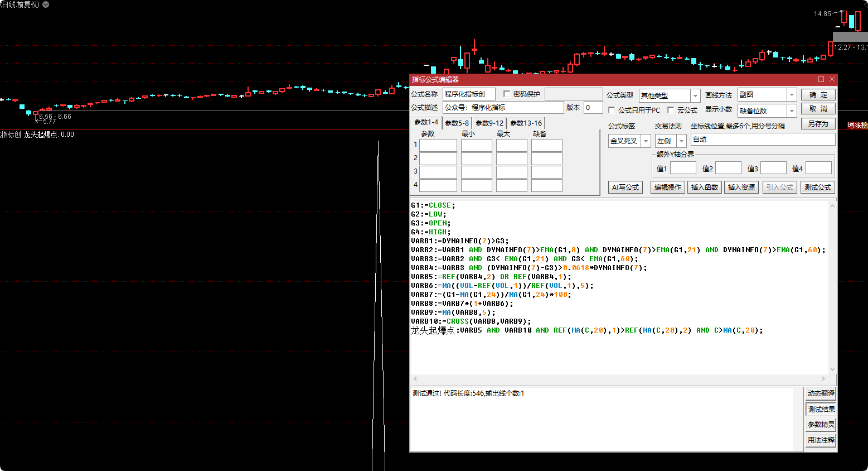
Task: Enable the 密码保护 checkbox
Action: click(507, 94)
